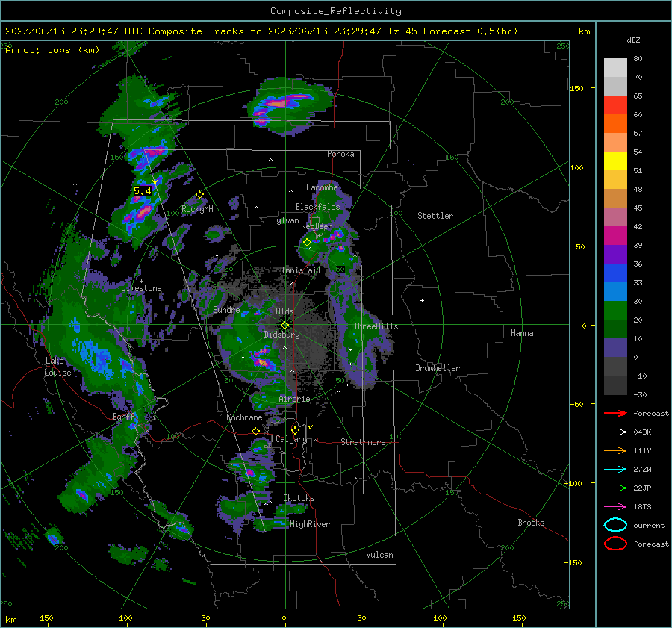The height and width of the screenshot is (628, 672).
Task: Click the intense magenta storm core southwest of Didsbury
Action: [x=262, y=358]
